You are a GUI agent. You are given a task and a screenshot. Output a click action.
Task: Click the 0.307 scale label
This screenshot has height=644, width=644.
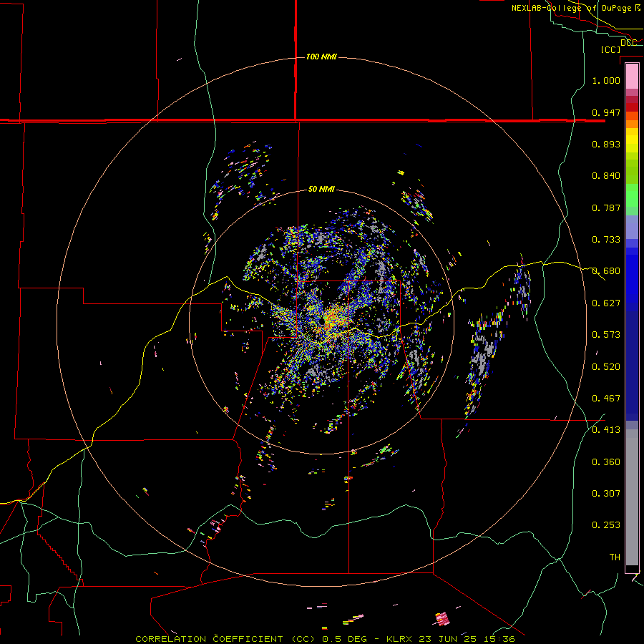[606, 494]
